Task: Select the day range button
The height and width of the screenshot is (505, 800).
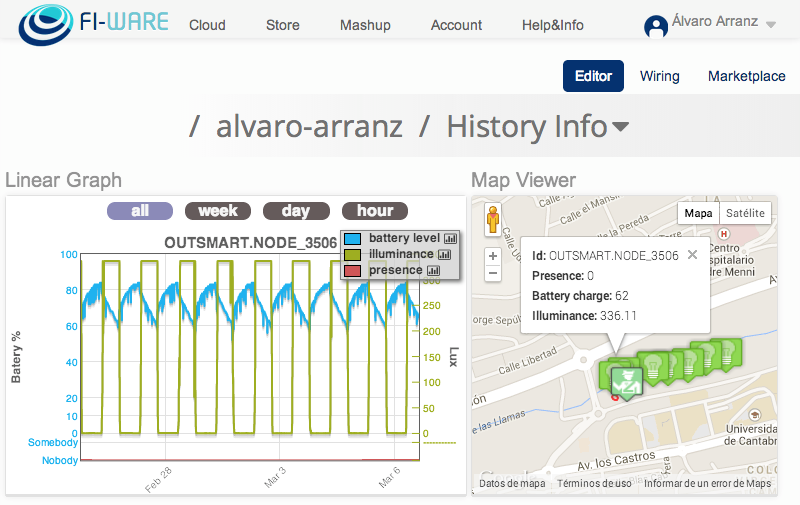Action: point(296,211)
